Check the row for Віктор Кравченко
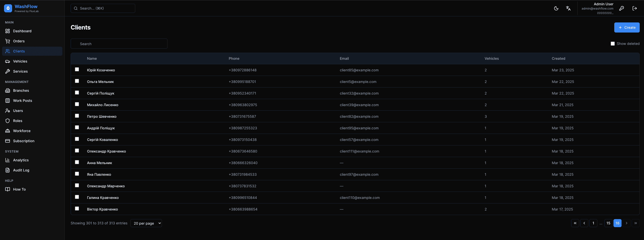644x240 pixels. [77, 208]
